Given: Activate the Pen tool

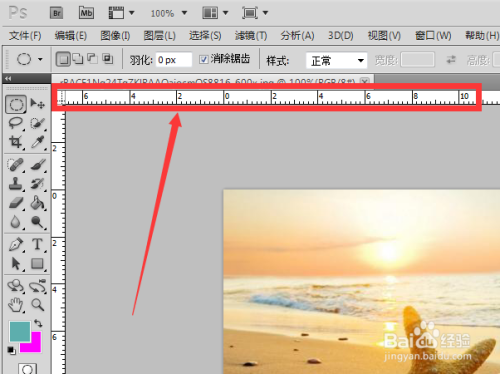Looking at the screenshot, I should (x=15, y=244).
